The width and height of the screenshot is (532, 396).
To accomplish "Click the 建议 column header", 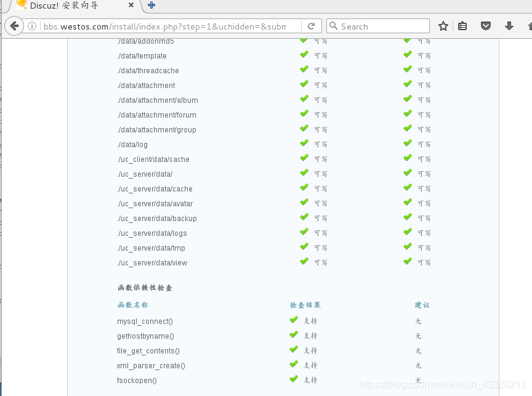I will (x=422, y=305).
